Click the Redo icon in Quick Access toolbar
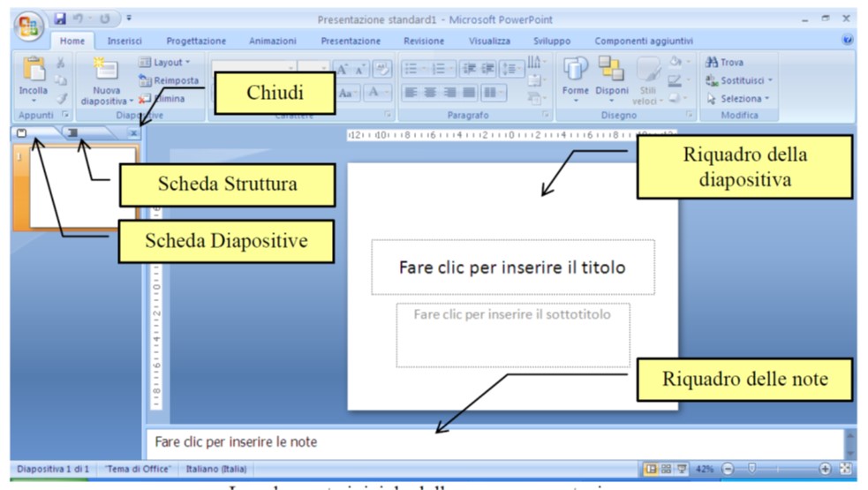The image size is (868, 490). pos(104,19)
